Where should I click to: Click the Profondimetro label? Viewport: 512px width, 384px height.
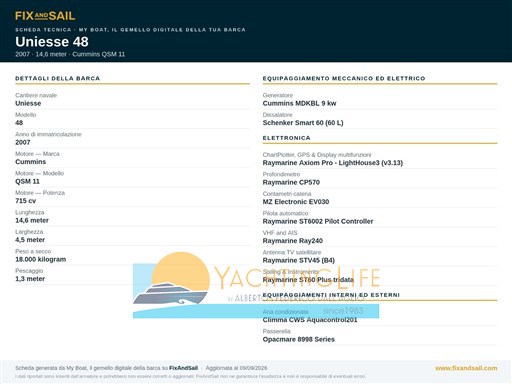(281, 174)
